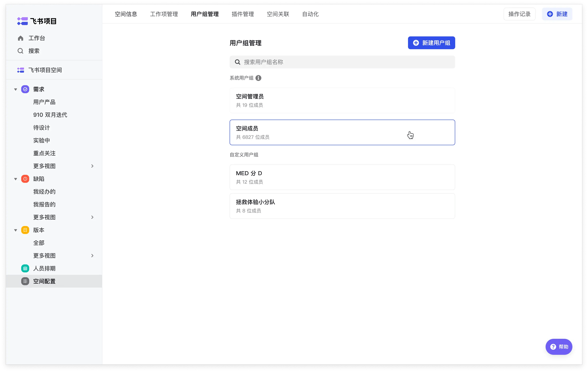Open the 空间关联 tab
The width and height of the screenshot is (588, 372).
tap(278, 14)
